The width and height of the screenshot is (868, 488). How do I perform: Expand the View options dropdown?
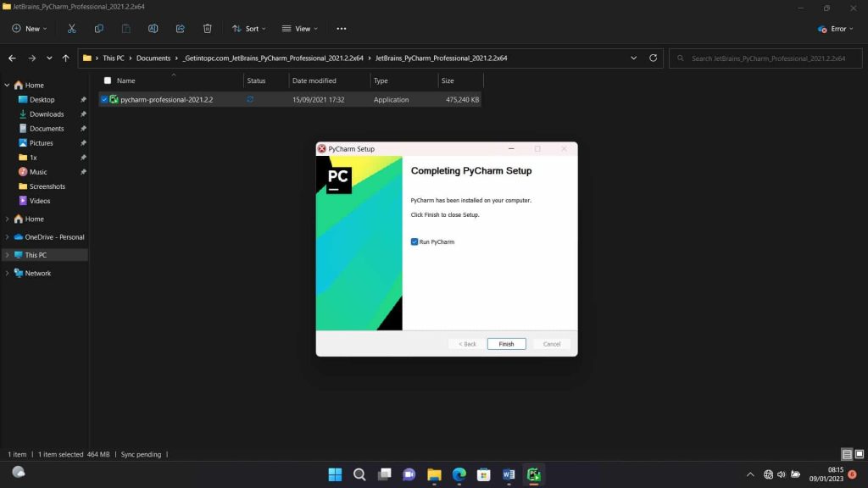pos(299,28)
